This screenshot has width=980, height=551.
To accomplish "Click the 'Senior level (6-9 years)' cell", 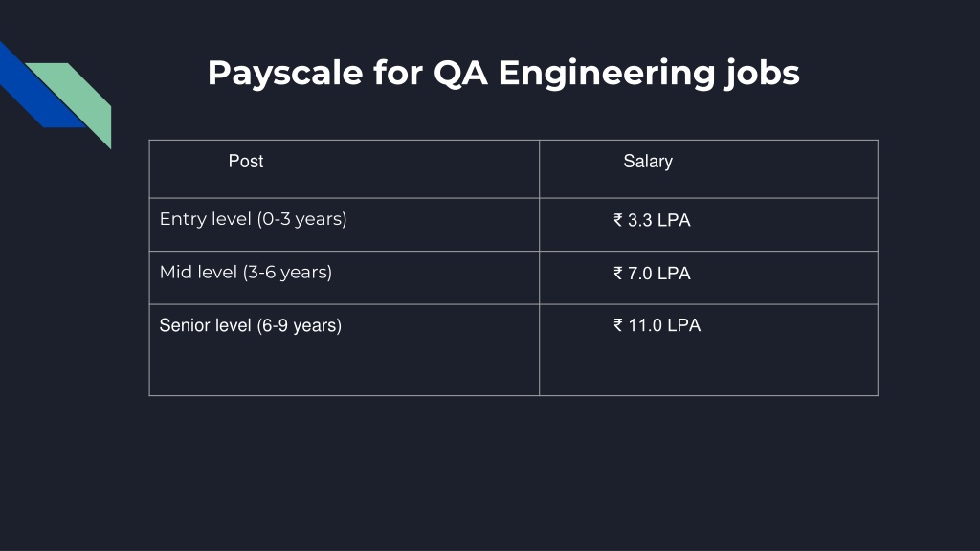I will (344, 350).
